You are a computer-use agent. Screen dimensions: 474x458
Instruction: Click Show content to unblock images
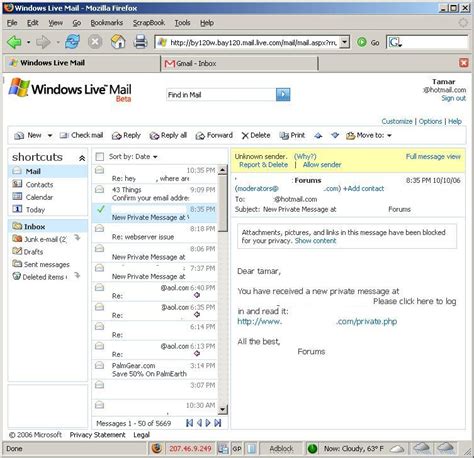315,241
